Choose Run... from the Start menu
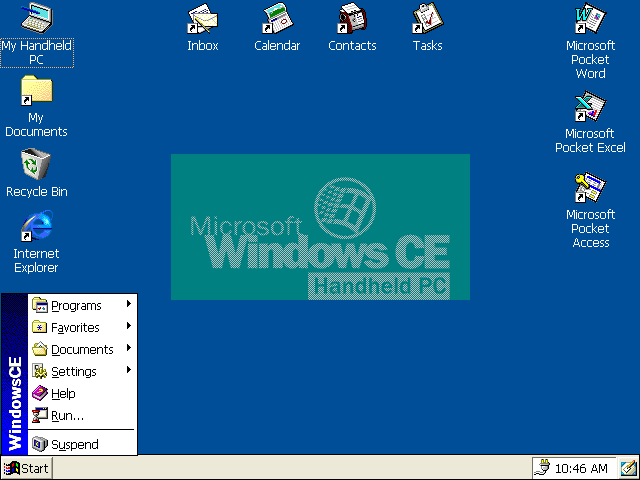The height and width of the screenshot is (480, 640). click(x=82, y=416)
